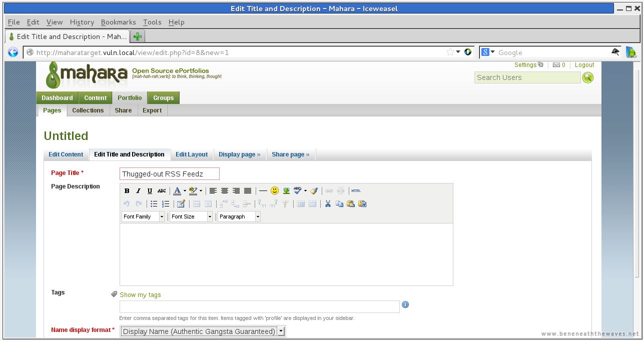Click the Show my tags link

click(x=140, y=295)
